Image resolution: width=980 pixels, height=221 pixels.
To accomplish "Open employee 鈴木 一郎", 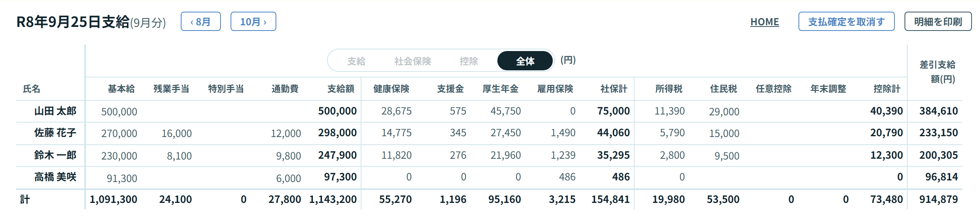I will tap(55, 155).
